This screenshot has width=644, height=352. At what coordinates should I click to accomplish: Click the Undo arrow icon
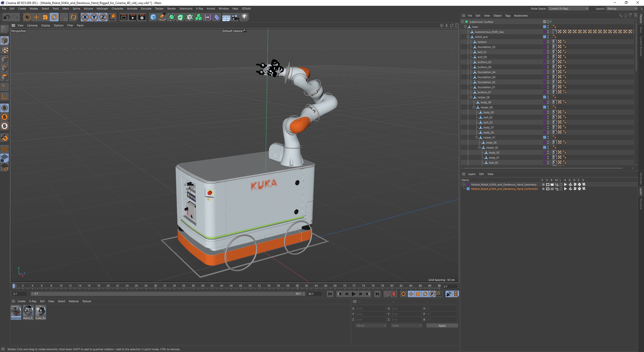tap(7, 17)
